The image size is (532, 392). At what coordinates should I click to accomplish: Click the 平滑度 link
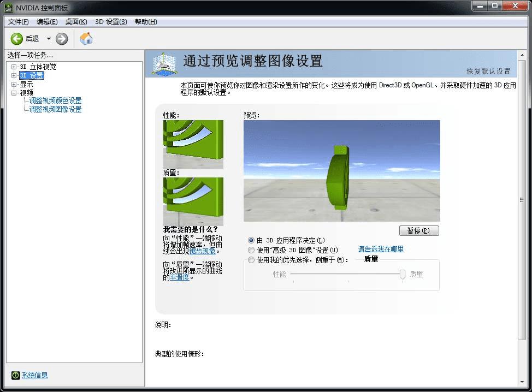pyautogui.click(x=180, y=277)
